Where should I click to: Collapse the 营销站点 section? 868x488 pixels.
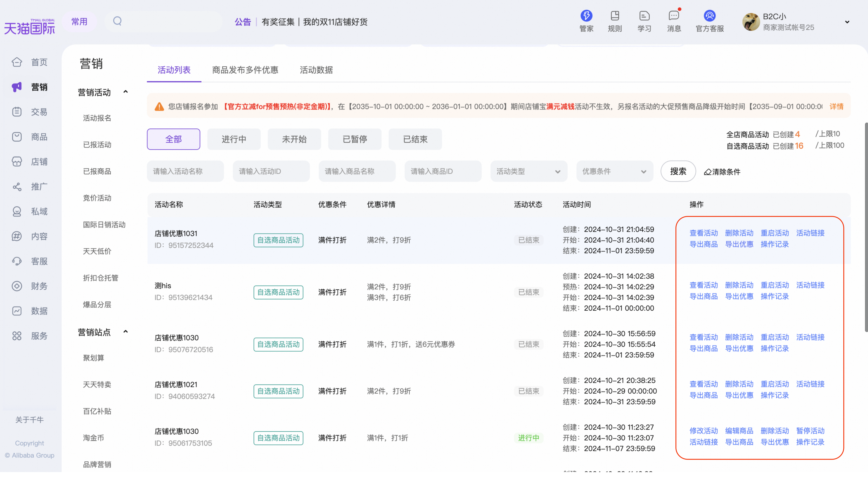click(x=126, y=332)
